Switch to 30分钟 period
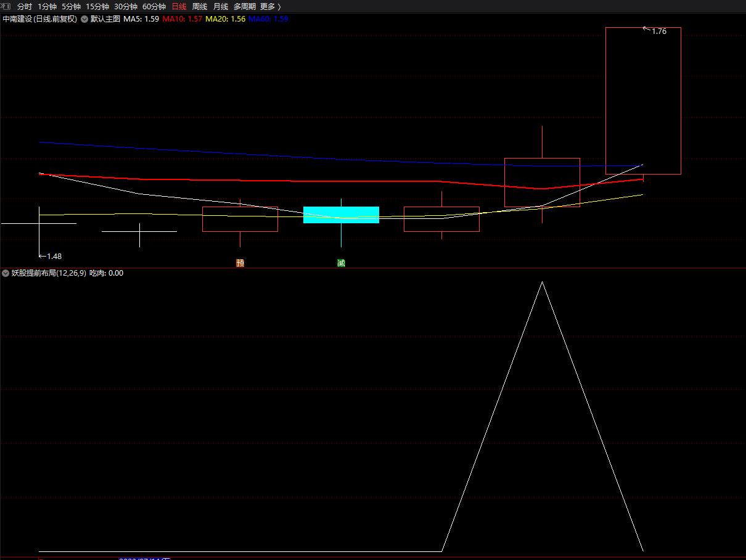Screen dimensions: 746x560 point(126,6)
